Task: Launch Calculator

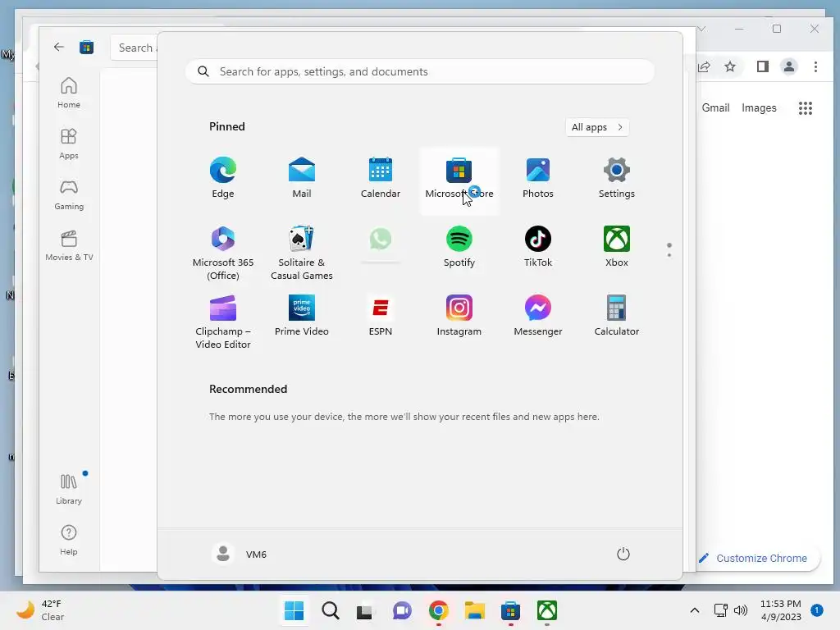Action: point(617,316)
